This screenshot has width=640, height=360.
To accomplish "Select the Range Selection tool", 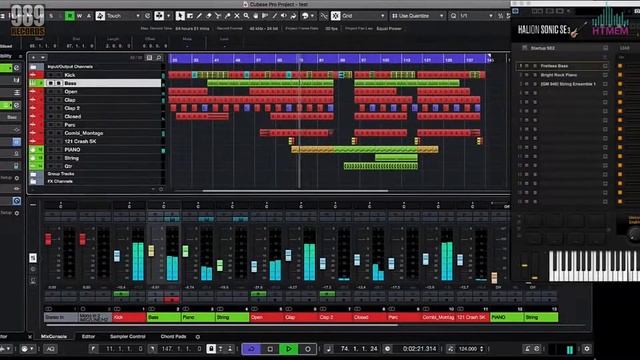I will [x=190, y=16].
